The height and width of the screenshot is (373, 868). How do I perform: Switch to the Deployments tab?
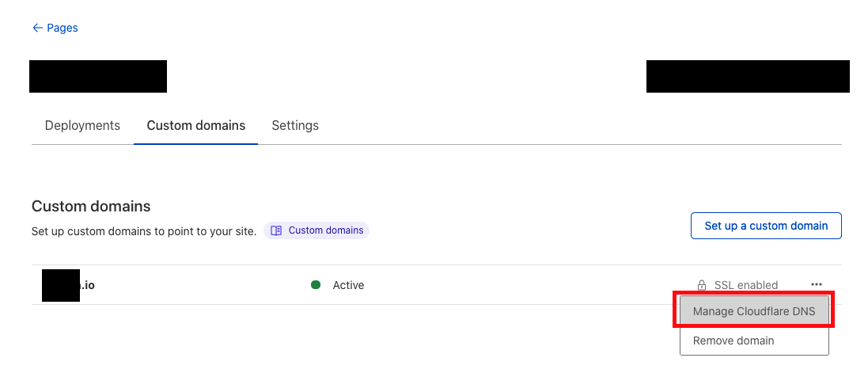pos(82,125)
